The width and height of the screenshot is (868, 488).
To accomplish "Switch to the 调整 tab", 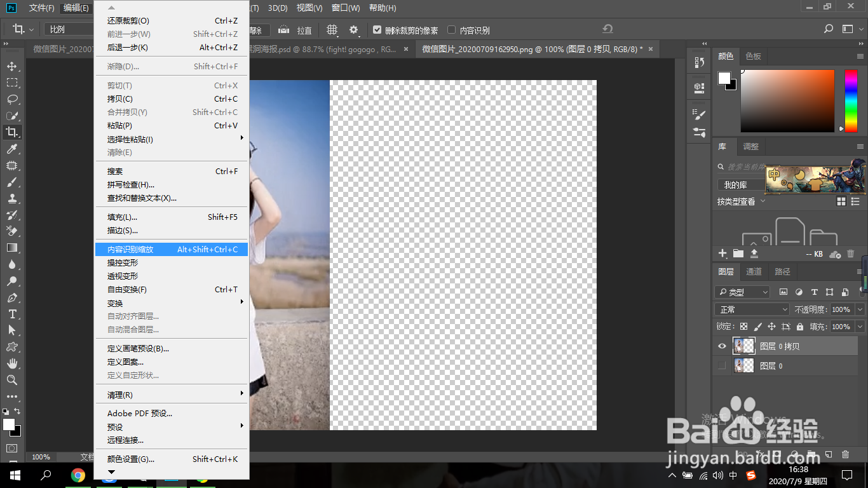I will click(x=750, y=146).
